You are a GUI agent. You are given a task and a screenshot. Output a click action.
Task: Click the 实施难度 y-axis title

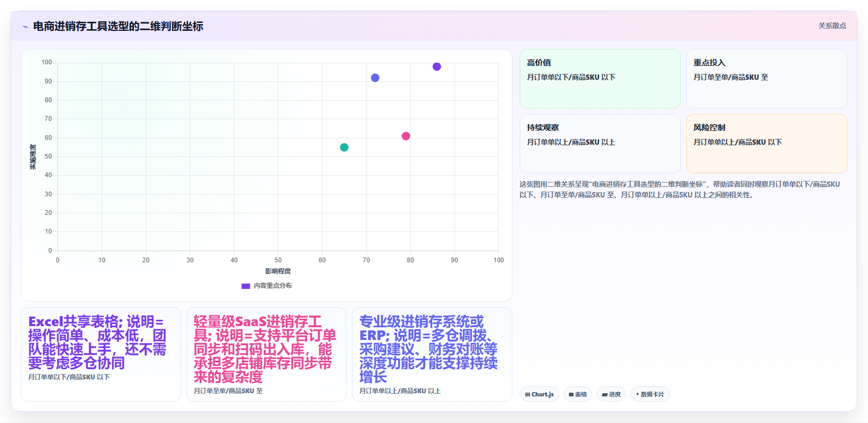pos(33,157)
